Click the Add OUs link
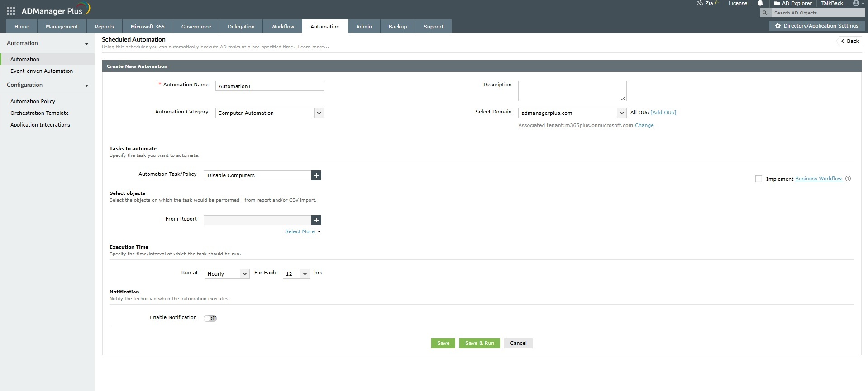 click(x=663, y=113)
